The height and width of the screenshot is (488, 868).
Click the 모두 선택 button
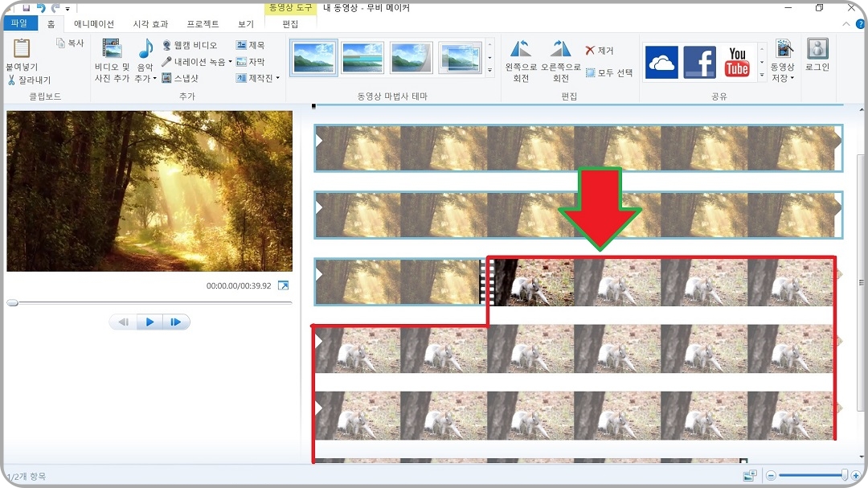coord(609,72)
